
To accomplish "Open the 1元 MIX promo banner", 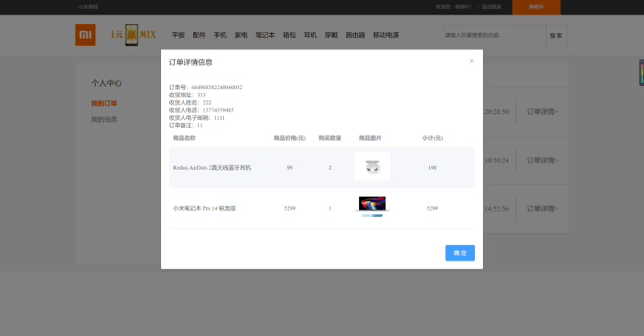I will point(134,35).
